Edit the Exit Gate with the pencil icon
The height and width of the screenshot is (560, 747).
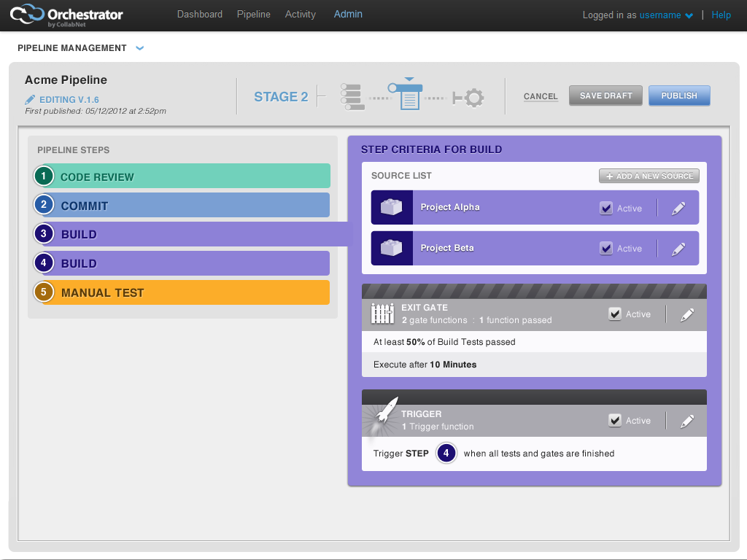[x=687, y=314]
